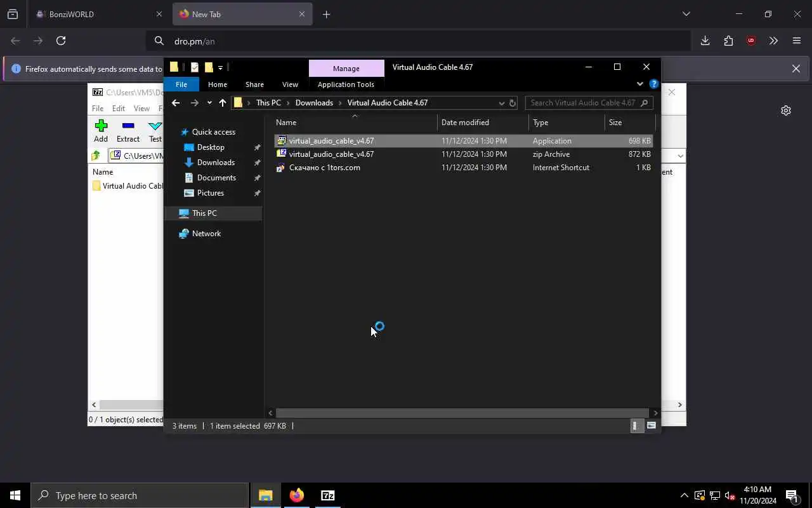The height and width of the screenshot is (508, 812).
Task: Sort files by Size column
Action: 615,123
